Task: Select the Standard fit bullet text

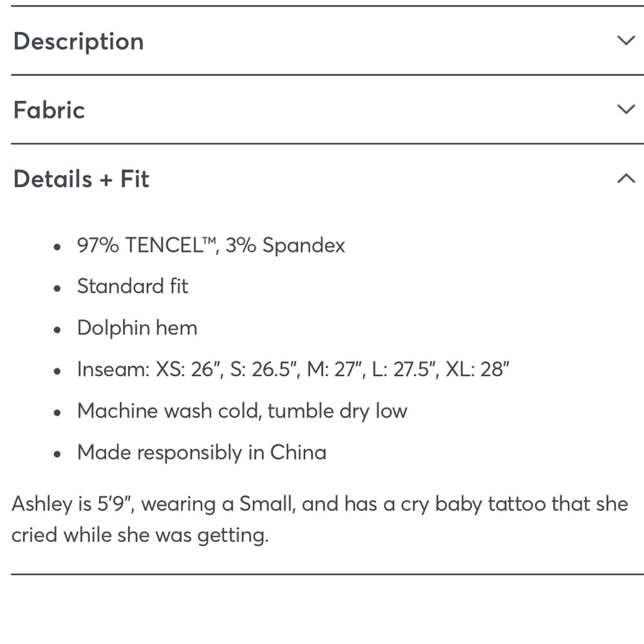Action: [132, 286]
